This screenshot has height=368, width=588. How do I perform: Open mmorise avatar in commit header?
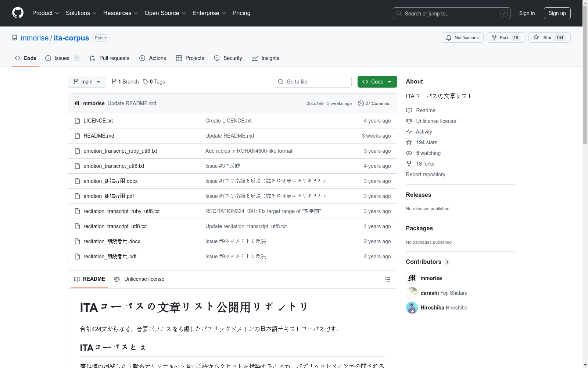point(77,103)
